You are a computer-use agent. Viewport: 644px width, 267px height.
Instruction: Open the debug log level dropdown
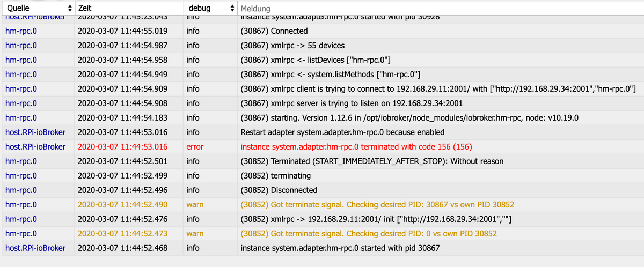210,9
